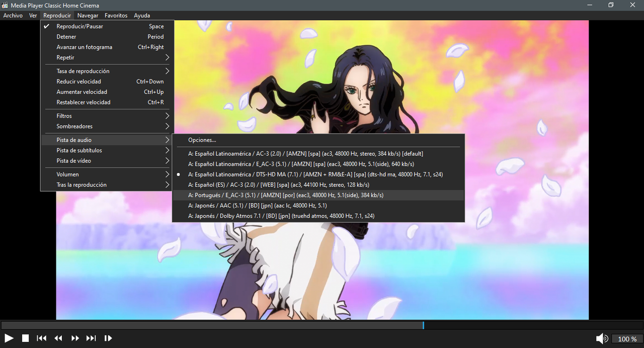This screenshot has width=644, height=348.
Task: Expand the Pista de audio submenu
Action: (x=107, y=140)
